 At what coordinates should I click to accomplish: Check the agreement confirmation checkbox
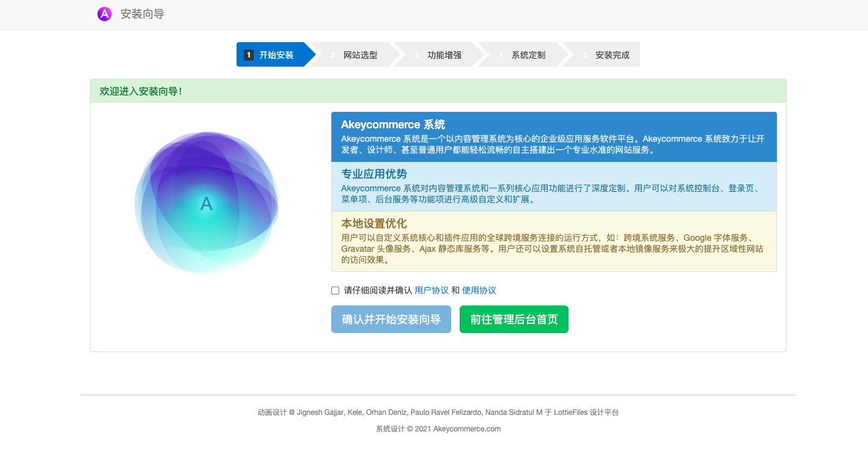(x=335, y=291)
